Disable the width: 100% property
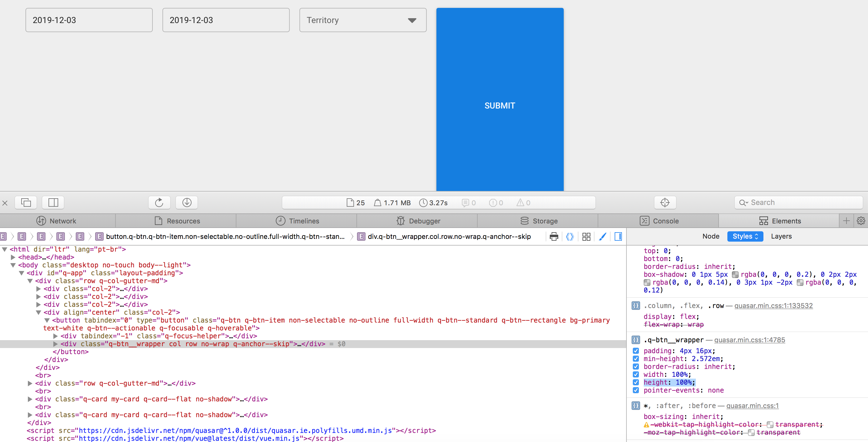The image size is (868, 442). click(636, 374)
